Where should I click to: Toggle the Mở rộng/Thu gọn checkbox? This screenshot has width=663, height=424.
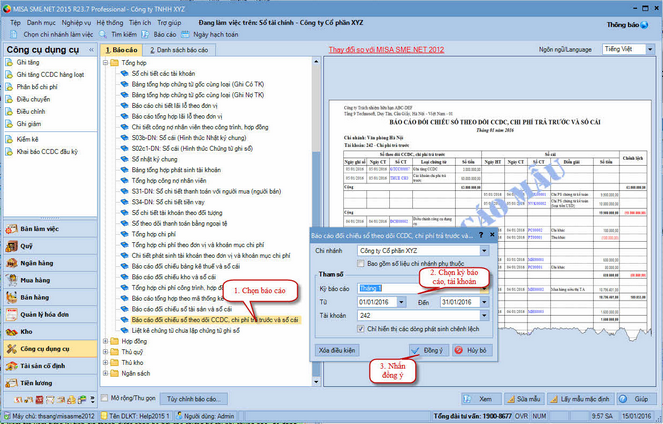click(104, 398)
